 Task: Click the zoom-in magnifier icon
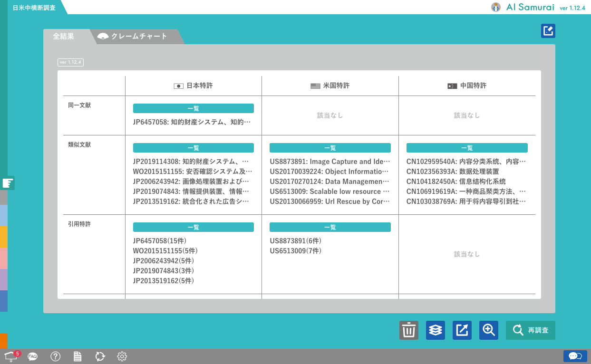click(x=489, y=330)
